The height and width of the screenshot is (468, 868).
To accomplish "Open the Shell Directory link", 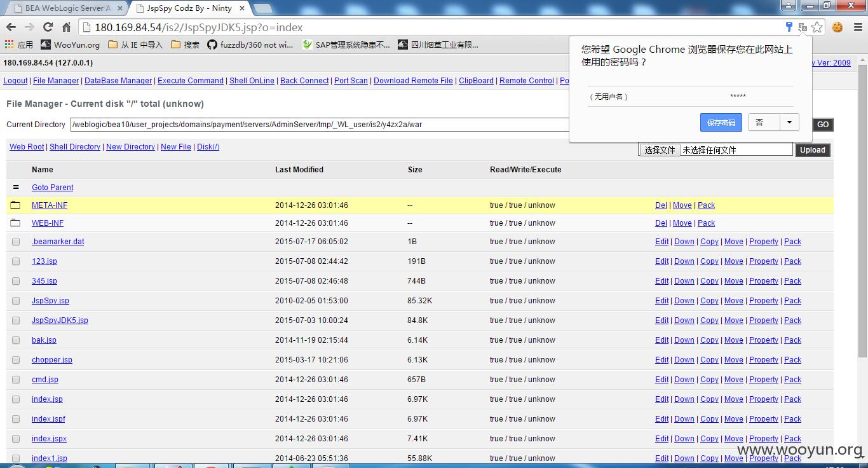I will [75, 147].
